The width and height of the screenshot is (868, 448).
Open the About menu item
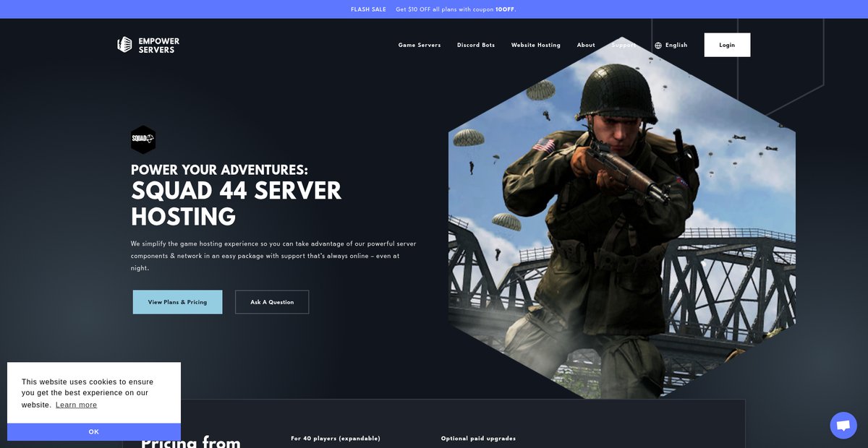pyautogui.click(x=586, y=45)
